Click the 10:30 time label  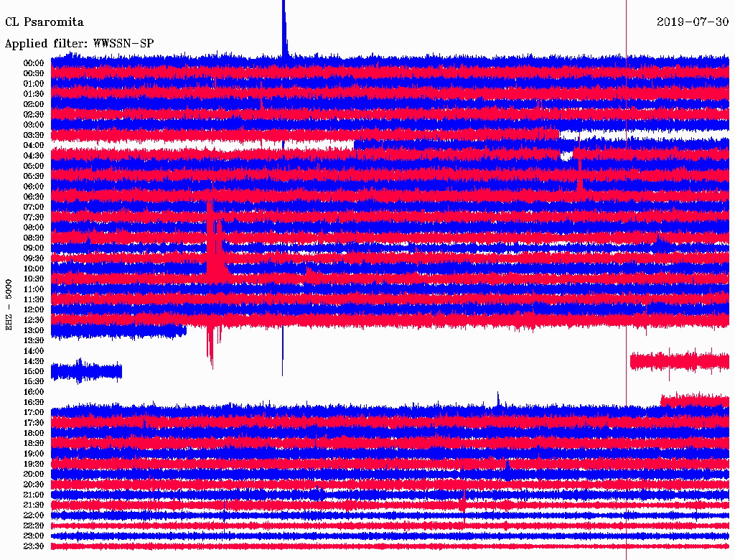coord(34,279)
